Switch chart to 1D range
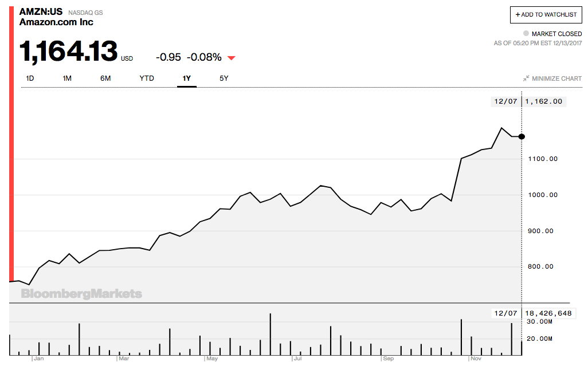The image size is (588, 366). 30,78
